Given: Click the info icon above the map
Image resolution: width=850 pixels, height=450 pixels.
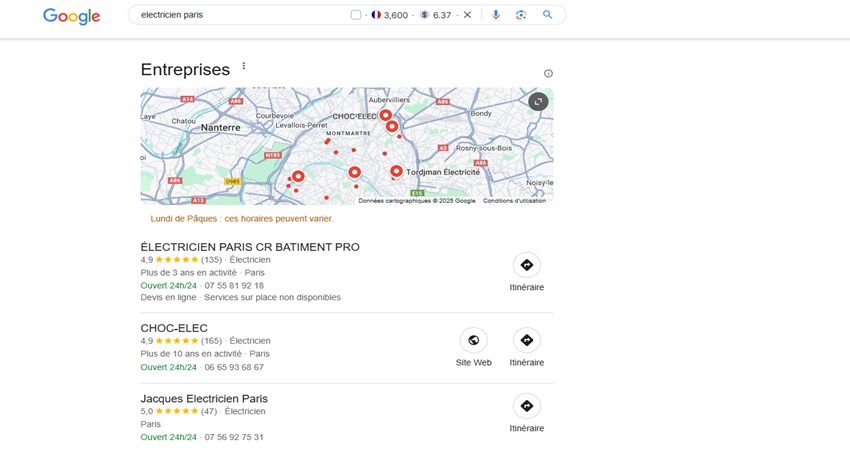Looking at the screenshot, I should (x=549, y=73).
